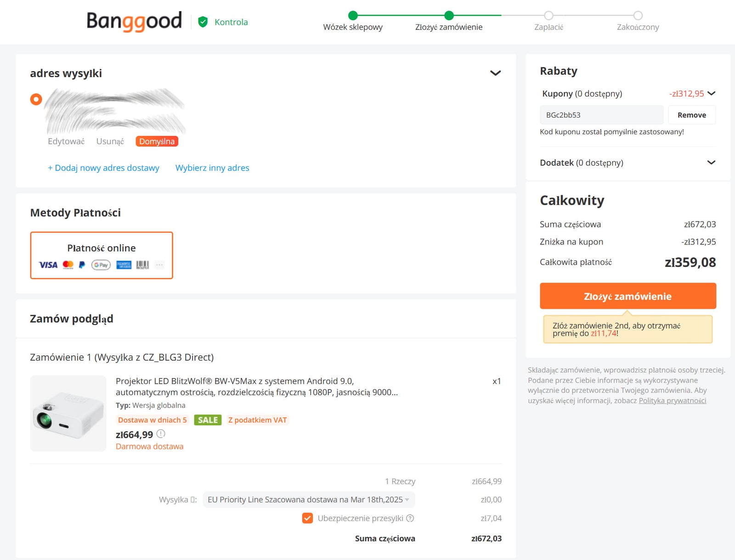
Task: Click the Visa payment icon
Action: (x=48, y=265)
